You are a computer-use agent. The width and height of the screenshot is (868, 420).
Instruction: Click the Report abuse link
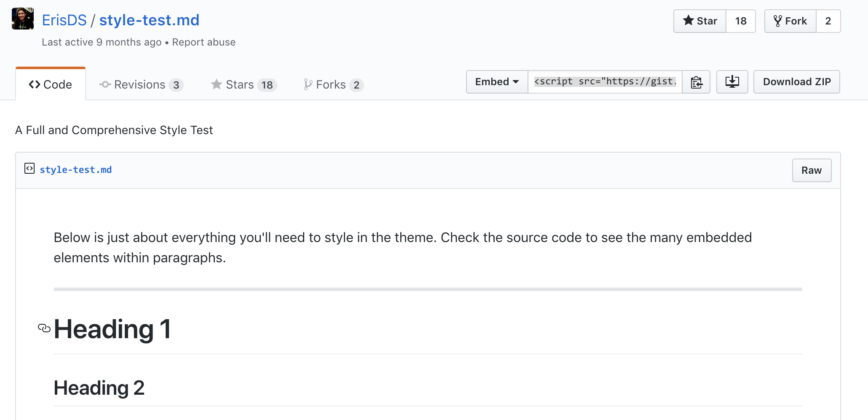pyautogui.click(x=204, y=42)
